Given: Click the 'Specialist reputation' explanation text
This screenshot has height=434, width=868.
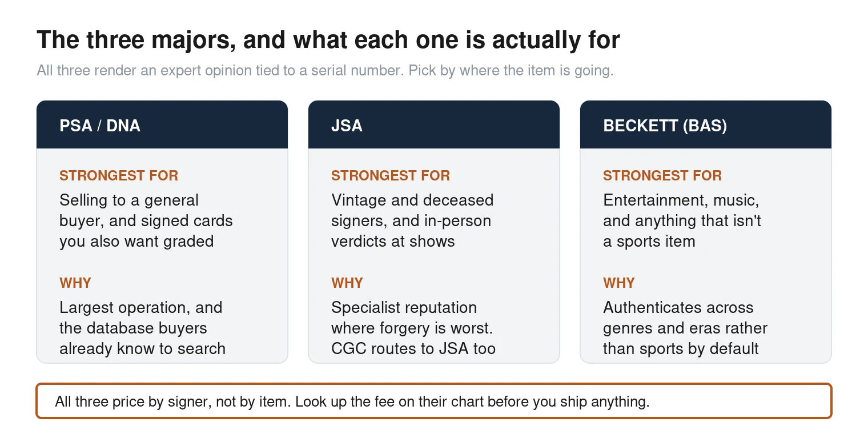Looking at the screenshot, I should (413, 328).
